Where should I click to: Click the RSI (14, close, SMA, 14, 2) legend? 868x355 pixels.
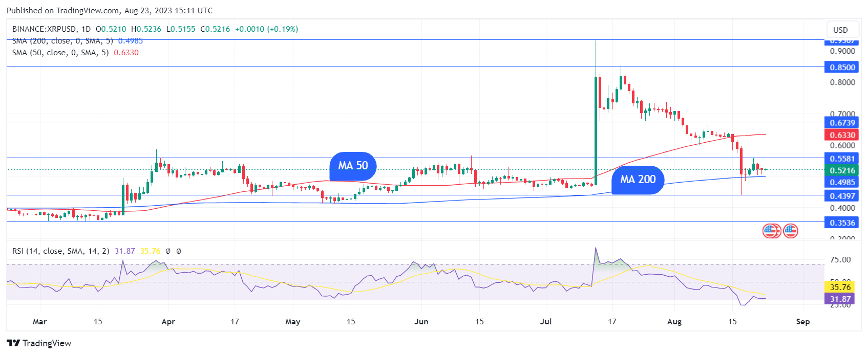click(61, 251)
